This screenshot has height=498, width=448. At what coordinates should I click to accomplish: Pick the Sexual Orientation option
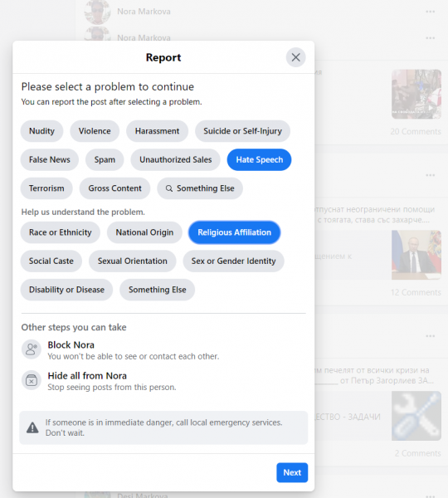(x=133, y=261)
